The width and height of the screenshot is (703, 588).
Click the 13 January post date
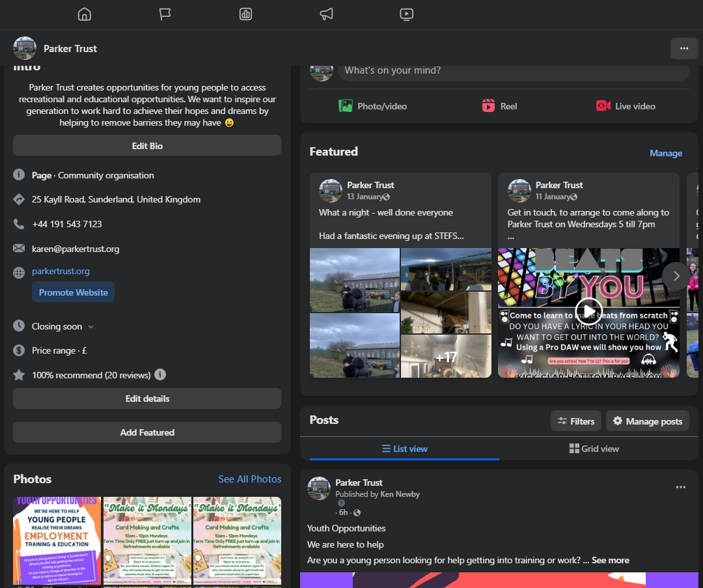(x=365, y=197)
